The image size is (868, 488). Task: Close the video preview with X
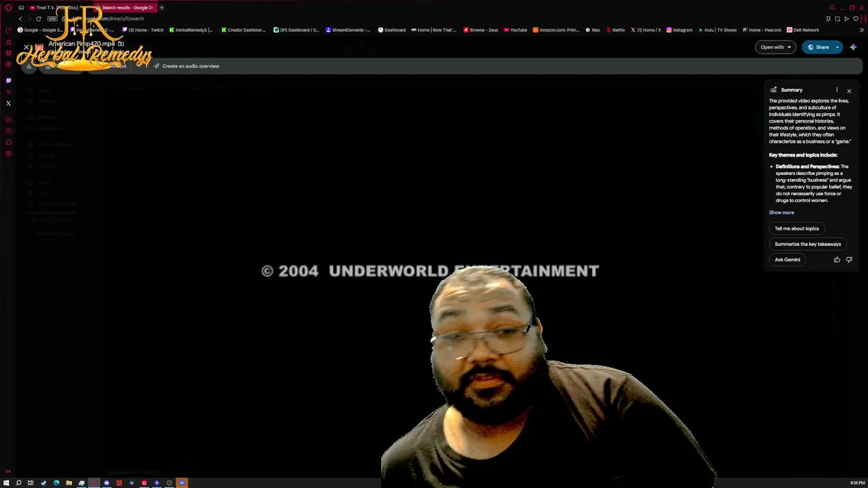coord(26,47)
